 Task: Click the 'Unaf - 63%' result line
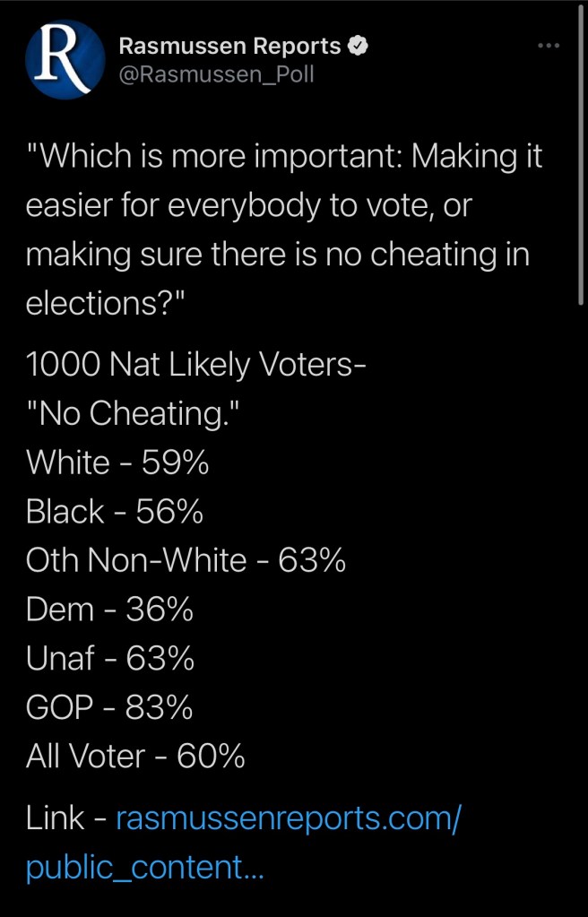111,659
